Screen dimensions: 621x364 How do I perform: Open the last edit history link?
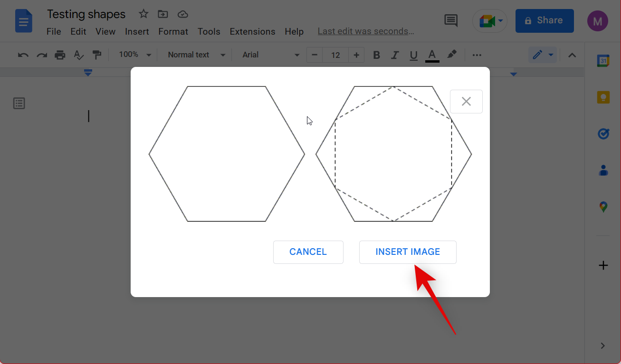366,31
